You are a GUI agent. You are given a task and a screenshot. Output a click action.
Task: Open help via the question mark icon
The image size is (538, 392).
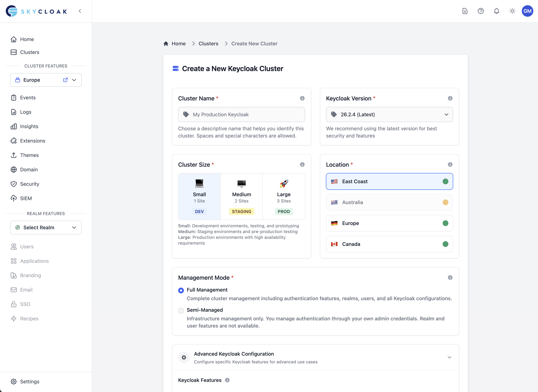pyautogui.click(x=481, y=11)
